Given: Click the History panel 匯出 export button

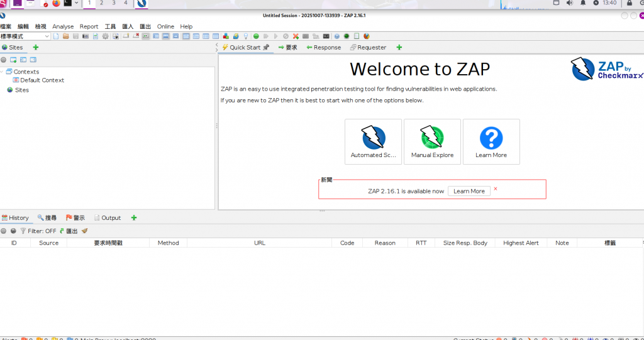Looking at the screenshot, I should coord(68,231).
